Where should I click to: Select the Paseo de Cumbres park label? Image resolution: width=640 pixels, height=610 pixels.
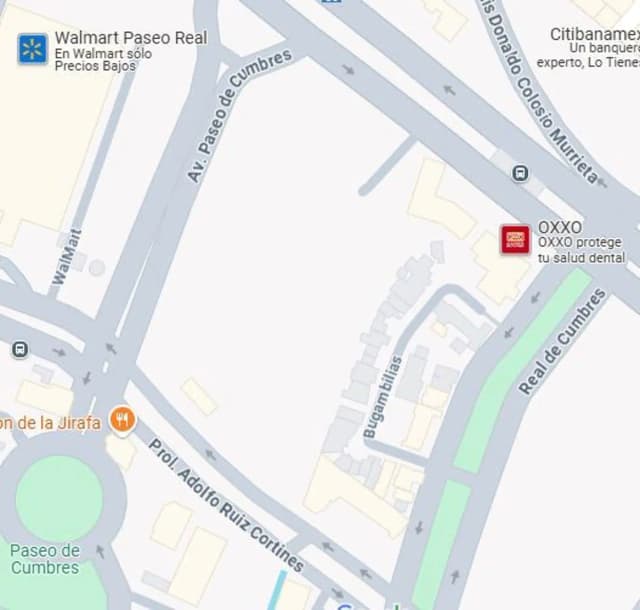click(x=45, y=559)
